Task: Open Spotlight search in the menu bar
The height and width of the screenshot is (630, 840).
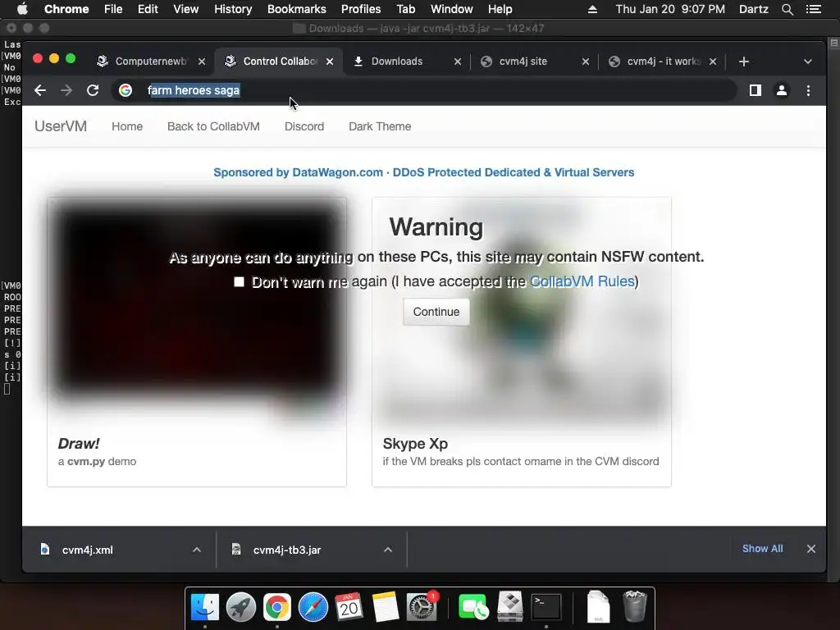Action: pos(787,9)
